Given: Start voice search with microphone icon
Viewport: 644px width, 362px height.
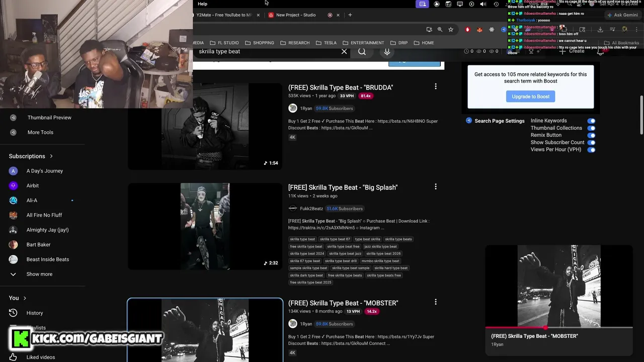Looking at the screenshot, I should [387, 51].
